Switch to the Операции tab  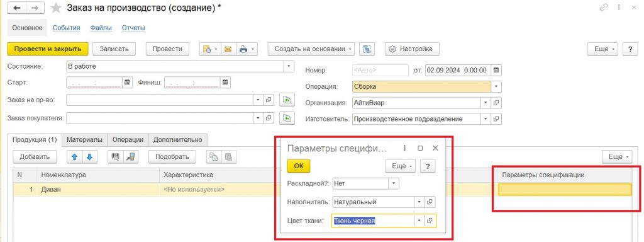(128, 139)
